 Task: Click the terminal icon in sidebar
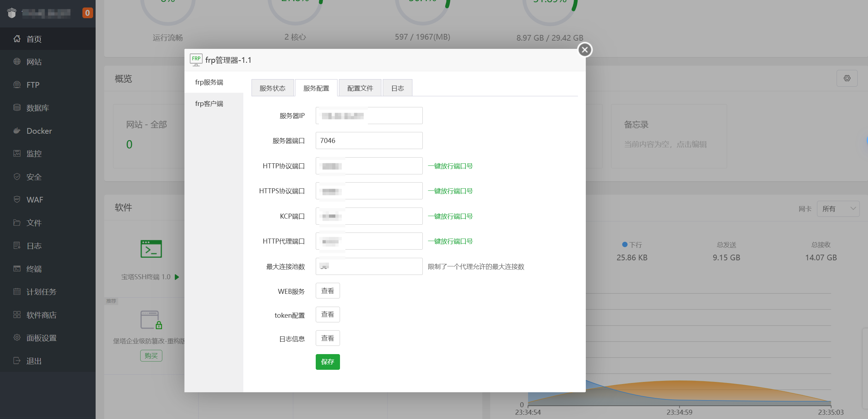click(x=17, y=269)
